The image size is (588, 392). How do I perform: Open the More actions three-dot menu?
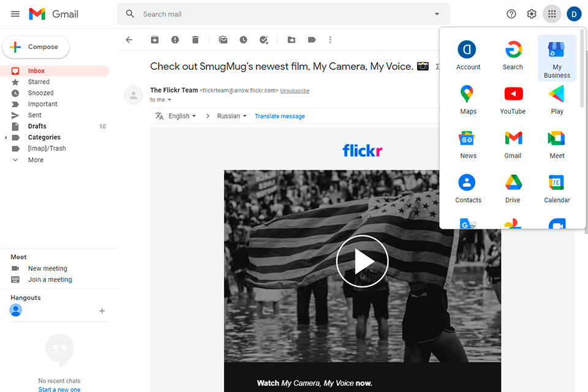point(330,40)
